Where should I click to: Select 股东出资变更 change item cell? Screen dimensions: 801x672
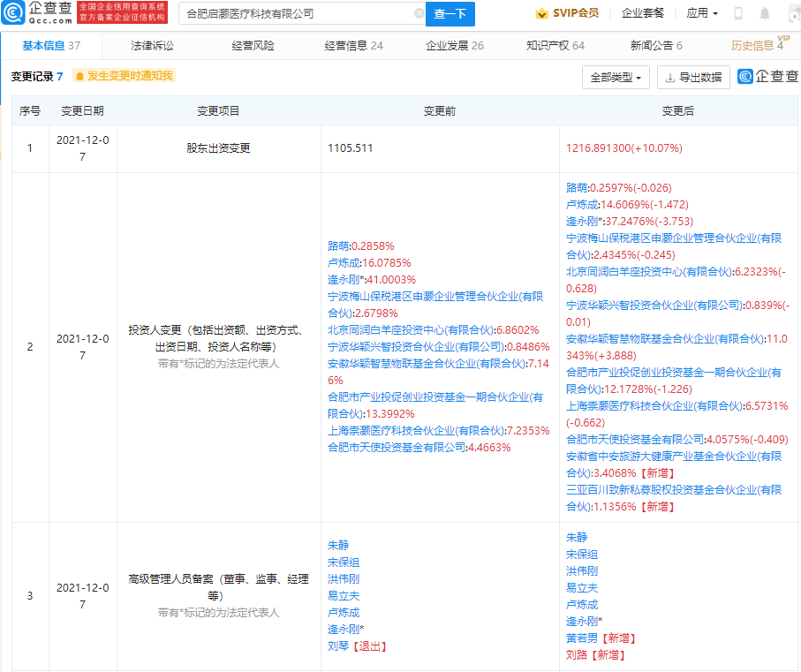coord(219,148)
